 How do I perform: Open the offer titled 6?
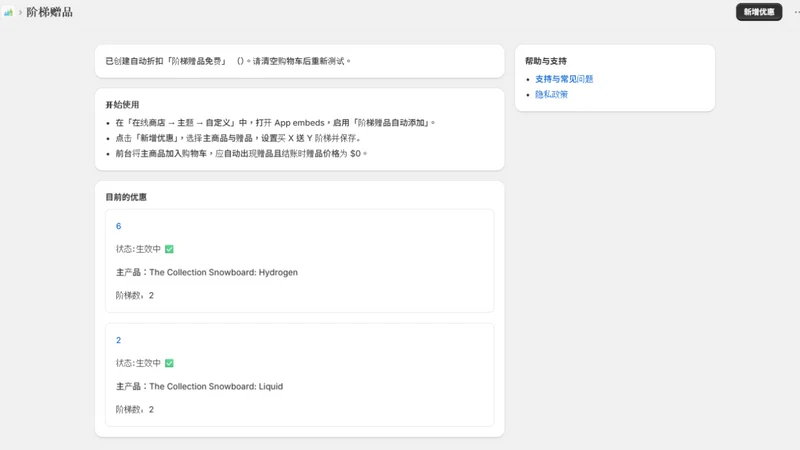pos(118,226)
